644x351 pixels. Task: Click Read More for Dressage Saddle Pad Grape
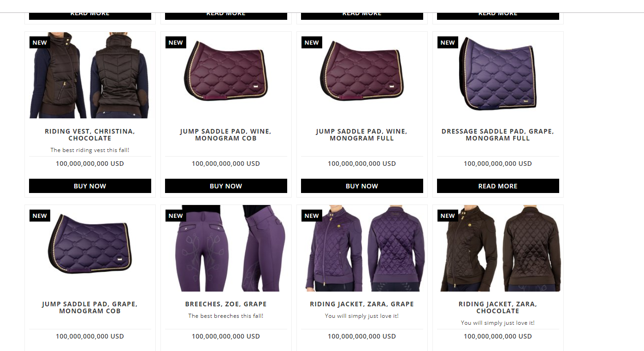498,186
